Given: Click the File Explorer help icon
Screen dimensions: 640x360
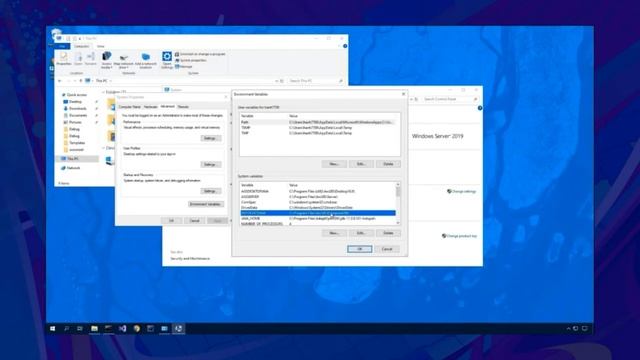Looking at the screenshot, I should point(345,46).
